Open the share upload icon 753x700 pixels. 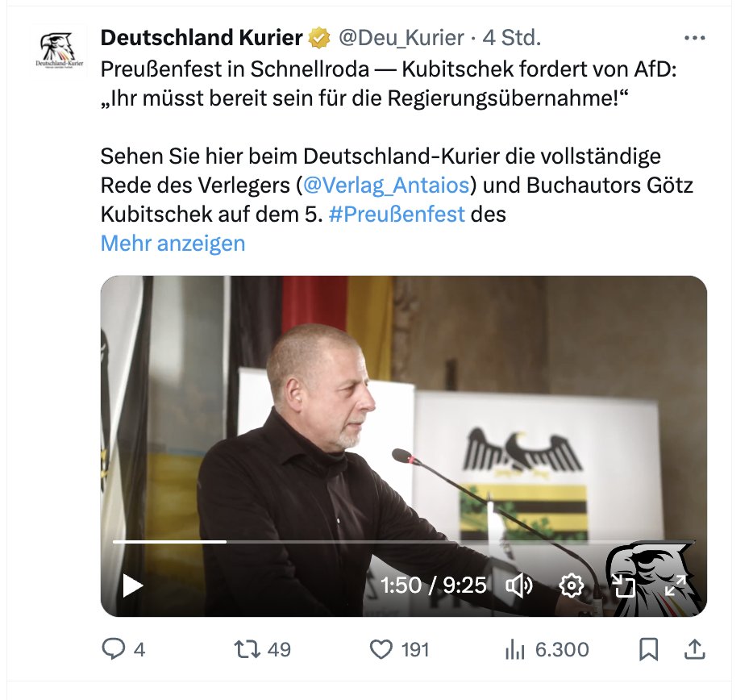[694, 649]
